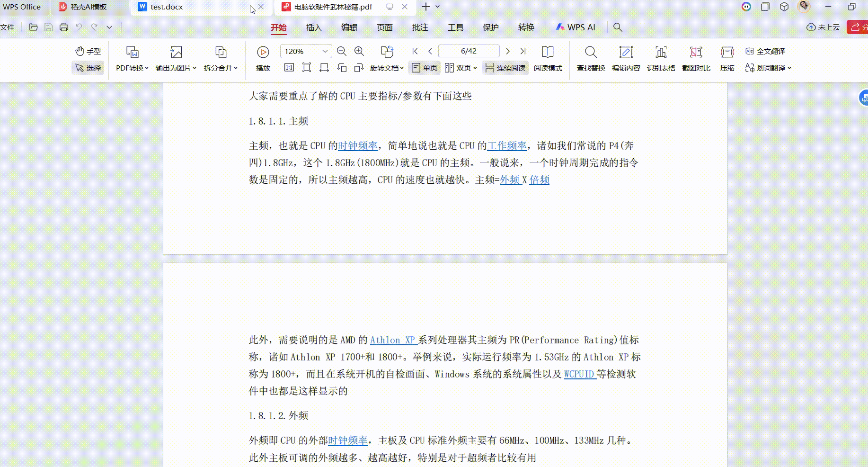Open 压缩 compress tool
Viewport: 868px width, 467px height.
click(727, 58)
